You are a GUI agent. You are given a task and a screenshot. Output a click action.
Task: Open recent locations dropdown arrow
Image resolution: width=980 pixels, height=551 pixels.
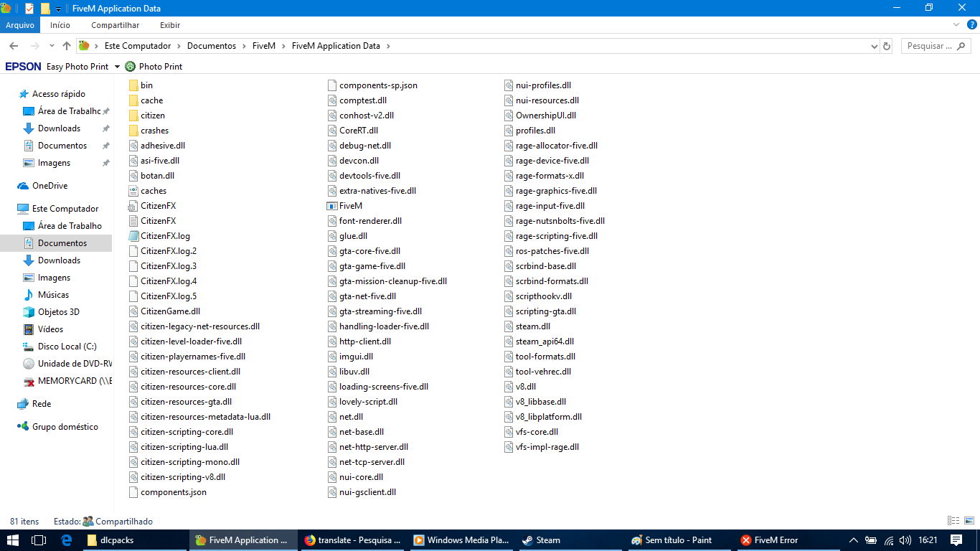click(52, 46)
